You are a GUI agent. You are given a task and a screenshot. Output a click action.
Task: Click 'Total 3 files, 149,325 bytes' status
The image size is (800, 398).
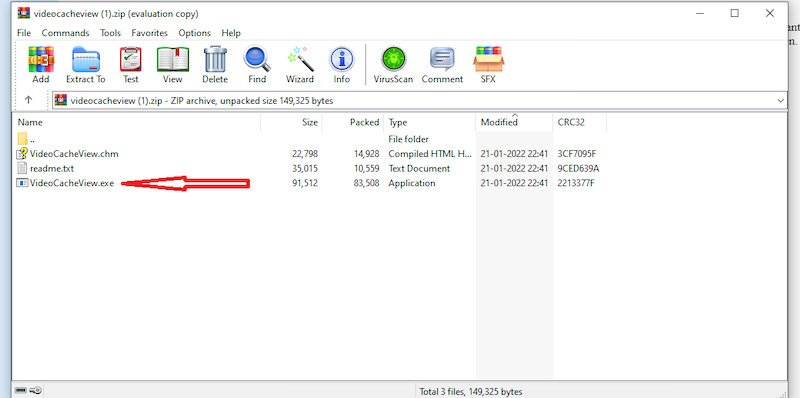coord(470,391)
